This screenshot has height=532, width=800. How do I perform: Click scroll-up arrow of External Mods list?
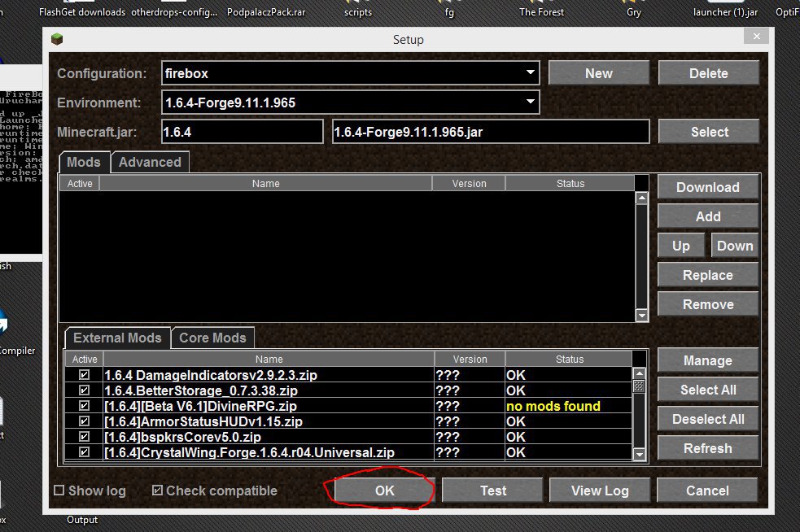(x=639, y=373)
